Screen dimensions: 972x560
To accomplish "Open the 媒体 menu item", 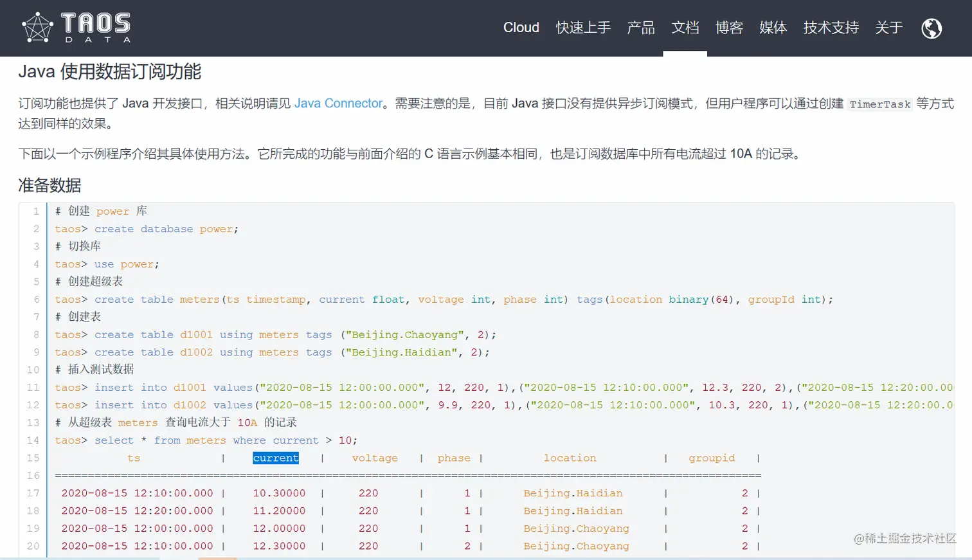I will [x=773, y=28].
